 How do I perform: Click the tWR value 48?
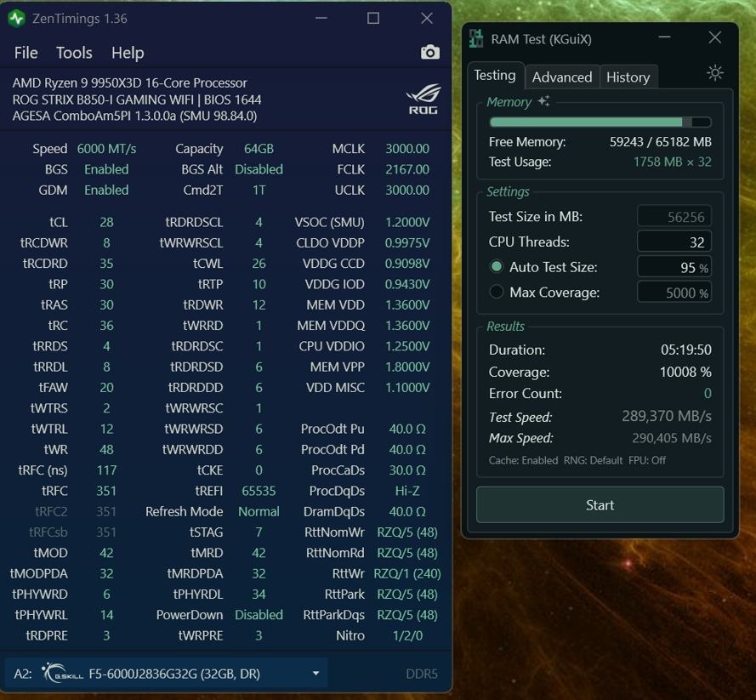tap(106, 450)
